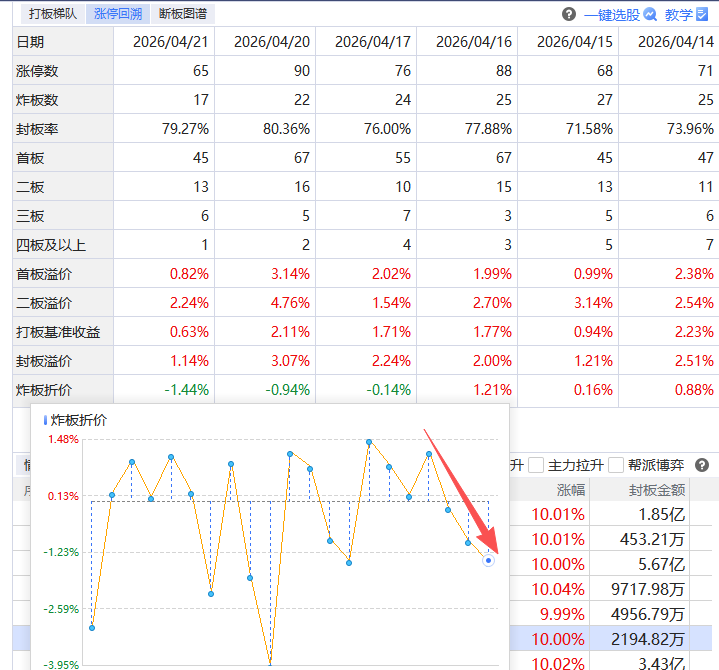The image size is (719, 670).
Task: Click the highest peak point on the chart
Action: (x=369, y=441)
